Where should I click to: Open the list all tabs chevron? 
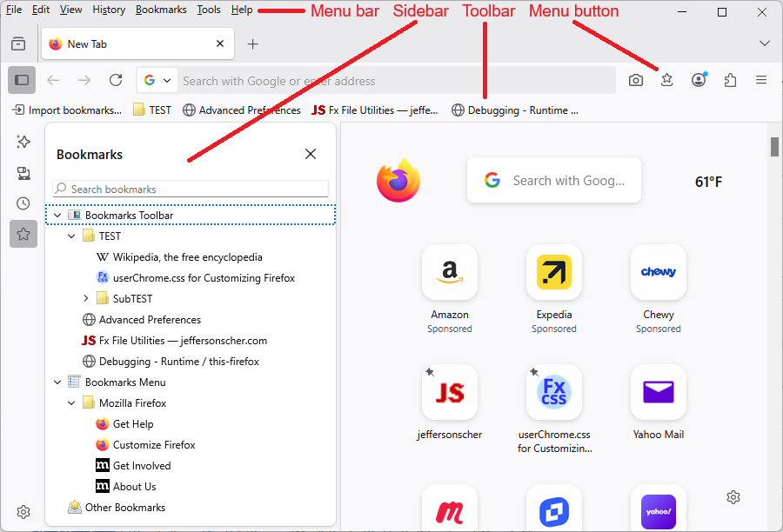tap(764, 44)
